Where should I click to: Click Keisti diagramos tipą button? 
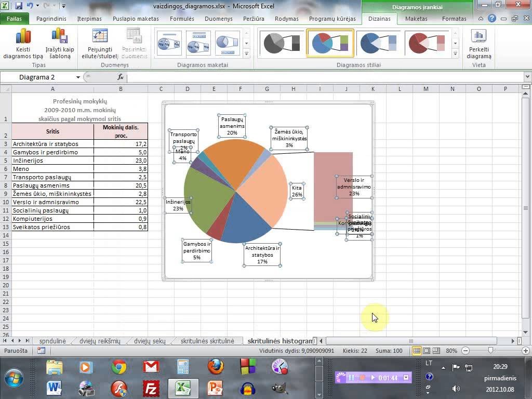pyautogui.click(x=23, y=44)
